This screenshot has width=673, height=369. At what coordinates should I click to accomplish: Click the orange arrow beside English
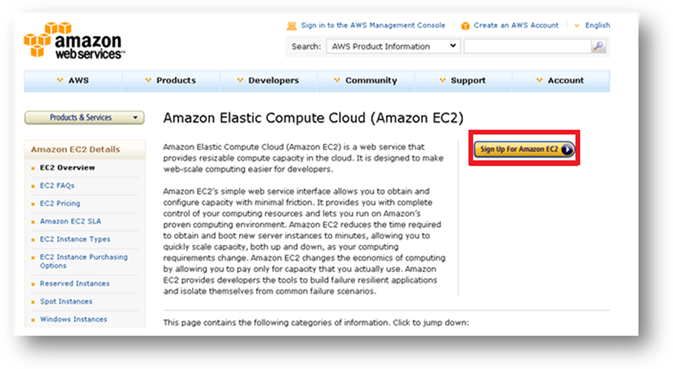click(x=576, y=26)
